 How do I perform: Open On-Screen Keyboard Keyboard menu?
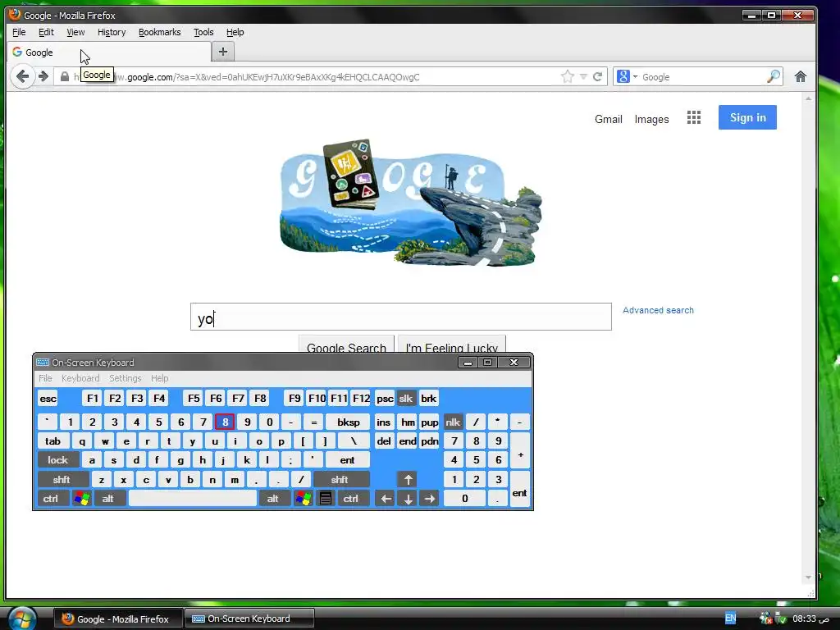(x=80, y=378)
